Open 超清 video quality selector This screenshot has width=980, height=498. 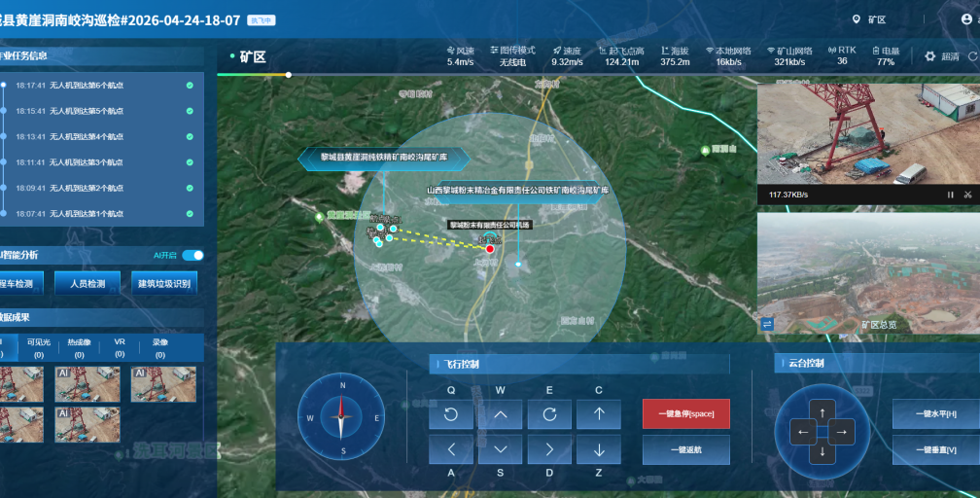950,56
